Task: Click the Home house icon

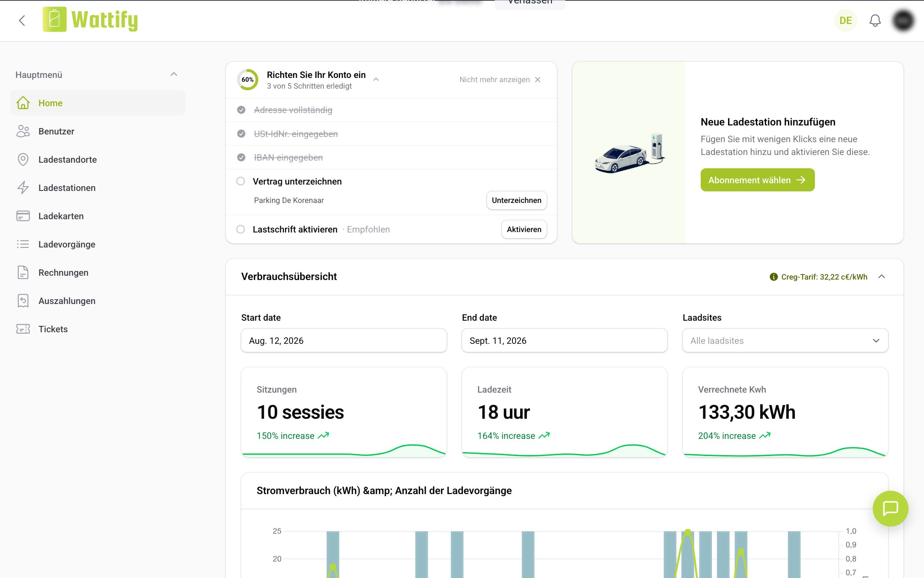Action: tap(23, 103)
